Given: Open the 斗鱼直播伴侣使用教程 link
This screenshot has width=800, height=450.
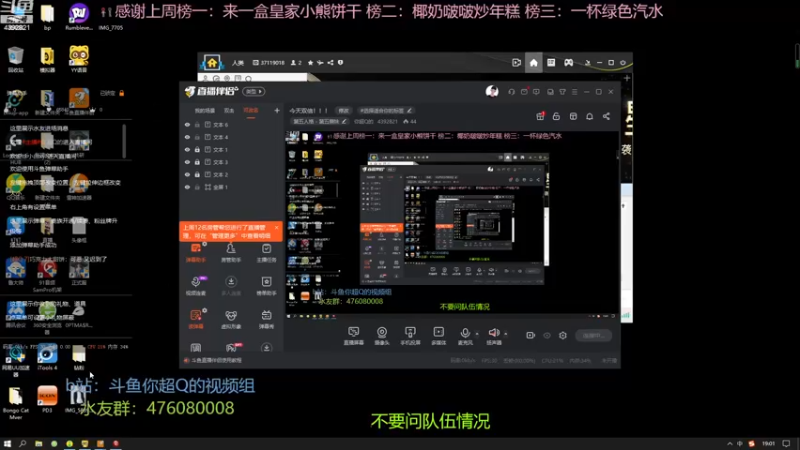Looking at the screenshot, I should [x=216, y=360].
